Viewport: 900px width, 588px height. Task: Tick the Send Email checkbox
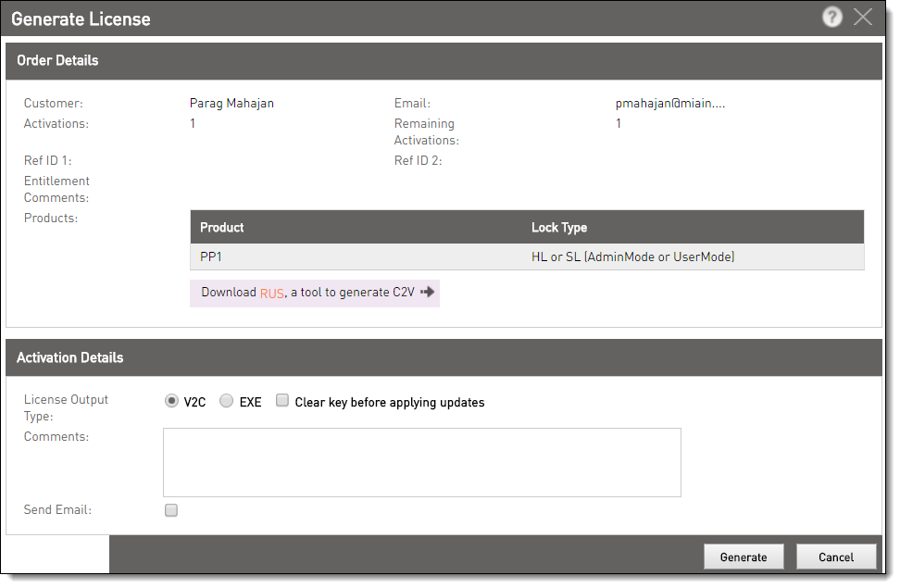pos(171,510)
